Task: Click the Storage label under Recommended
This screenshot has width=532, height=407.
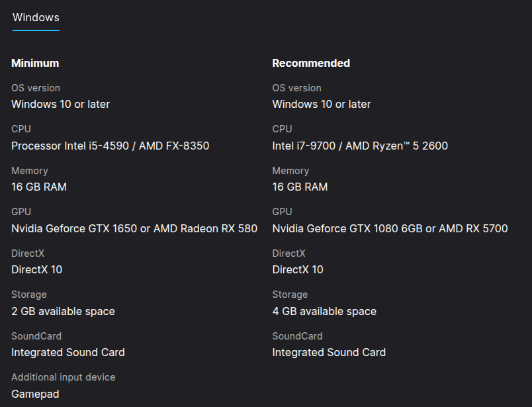Action: [x=290, y=294]
